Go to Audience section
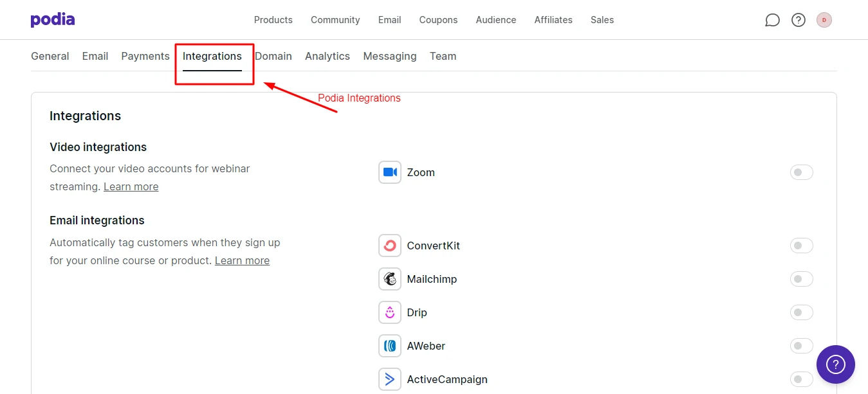This screenshot has height=394, width=868. pos(496,20)
